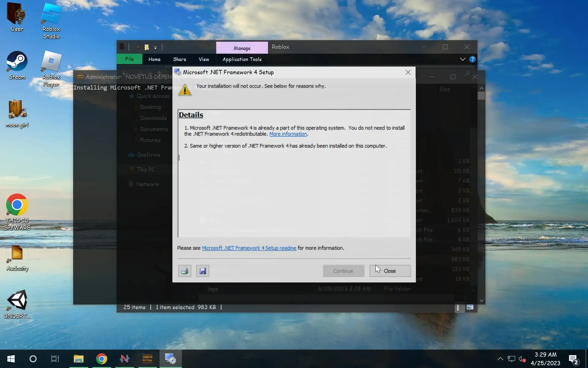588x368 pixels.
Task: Click the Novetus N taskbar icon
Action: (125, 359)
